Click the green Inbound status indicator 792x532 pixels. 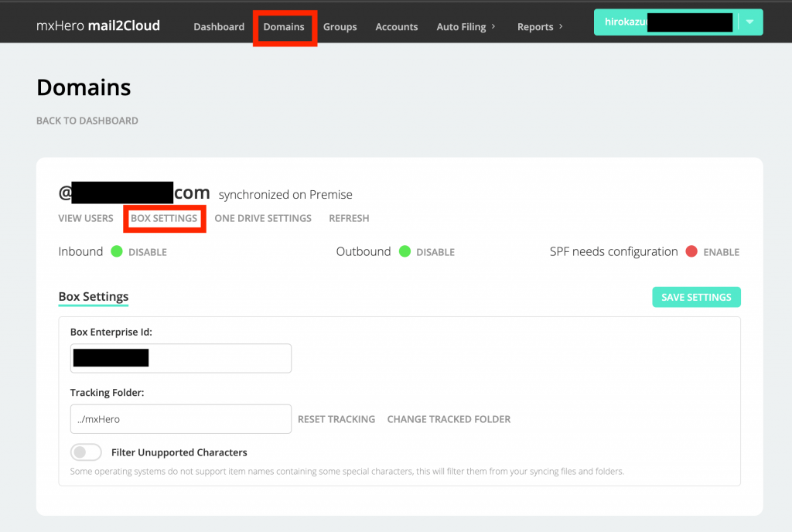click(117, 251)
